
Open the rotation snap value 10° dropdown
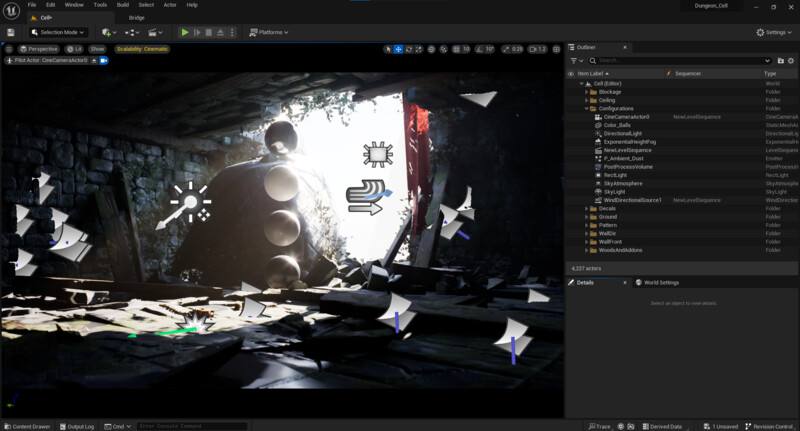tap(489, 49)
